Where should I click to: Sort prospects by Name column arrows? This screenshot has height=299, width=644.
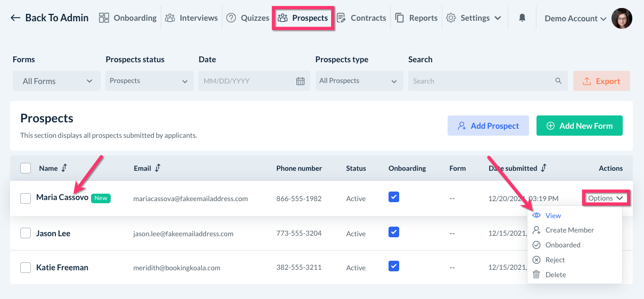pos(64,168)
